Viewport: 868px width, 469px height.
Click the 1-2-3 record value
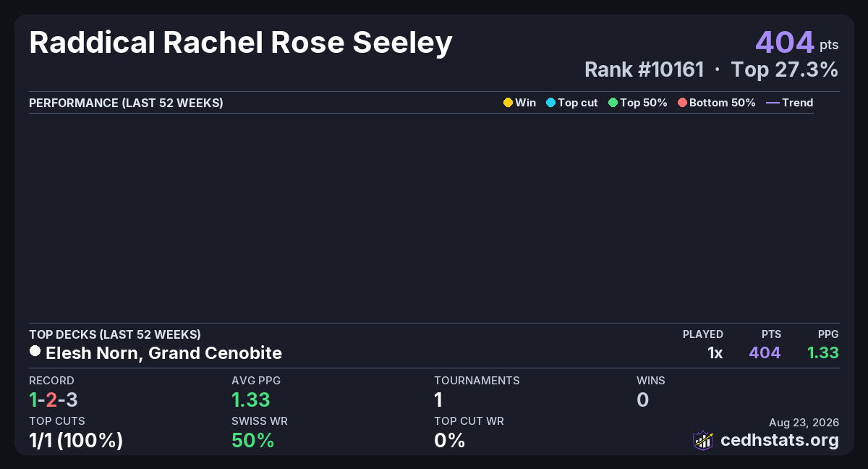click(54, 400)
